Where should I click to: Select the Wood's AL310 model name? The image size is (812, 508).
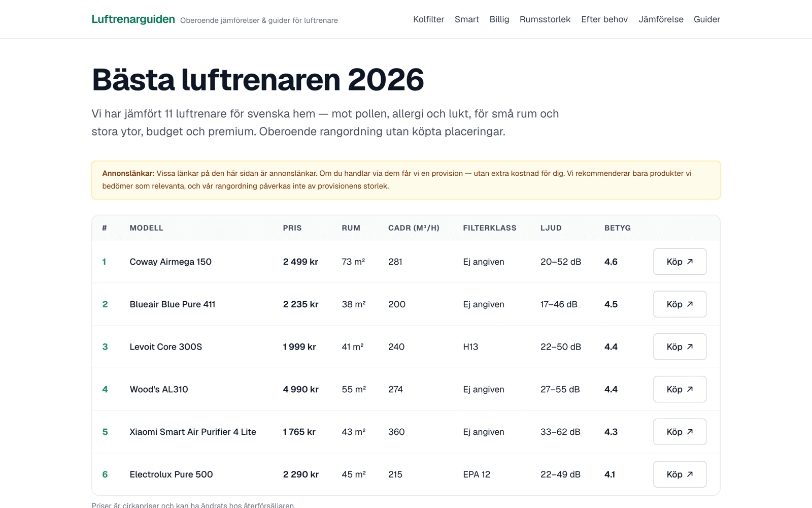click(158, 389)
